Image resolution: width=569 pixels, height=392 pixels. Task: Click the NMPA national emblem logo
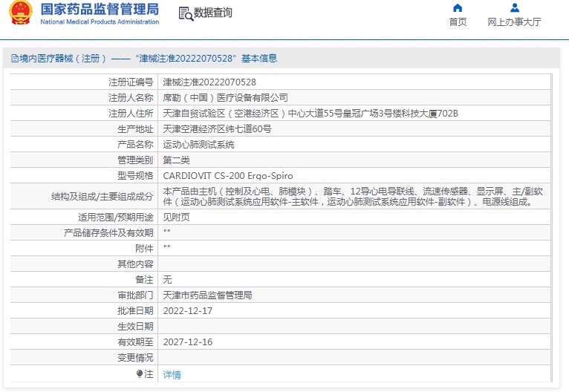20,13
